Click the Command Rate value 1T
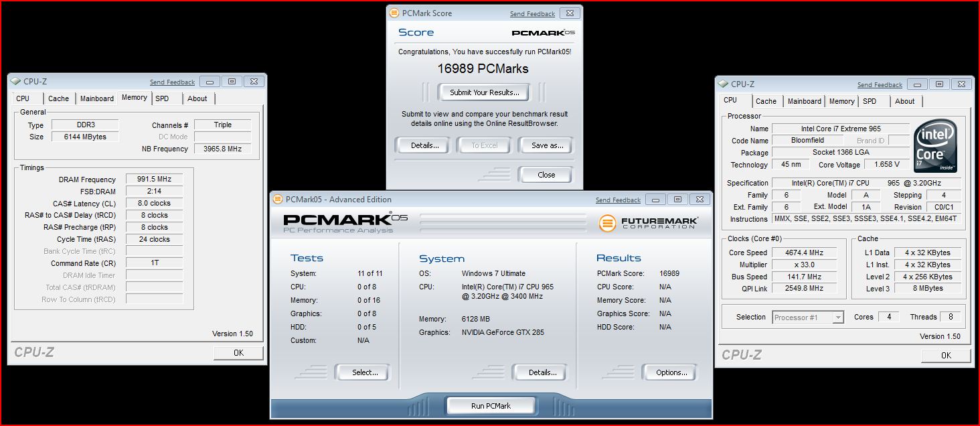 click(154, 263)
